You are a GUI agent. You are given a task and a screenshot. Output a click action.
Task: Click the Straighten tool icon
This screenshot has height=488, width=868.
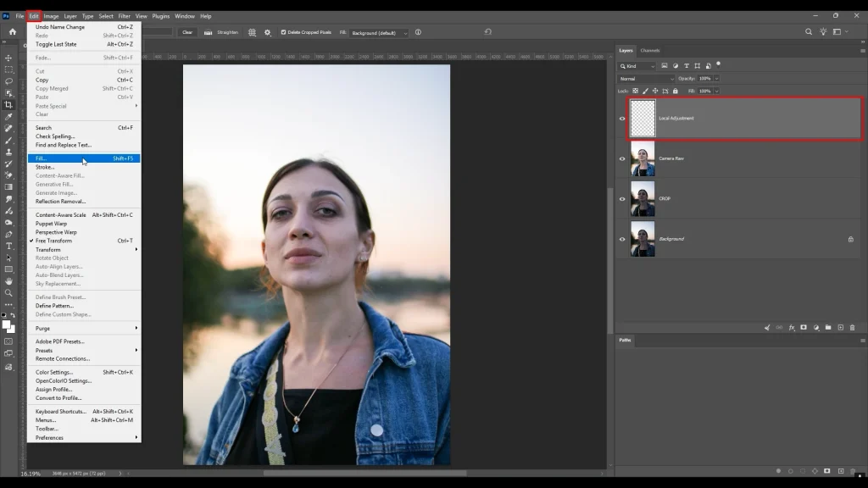(x=209, y=32)
